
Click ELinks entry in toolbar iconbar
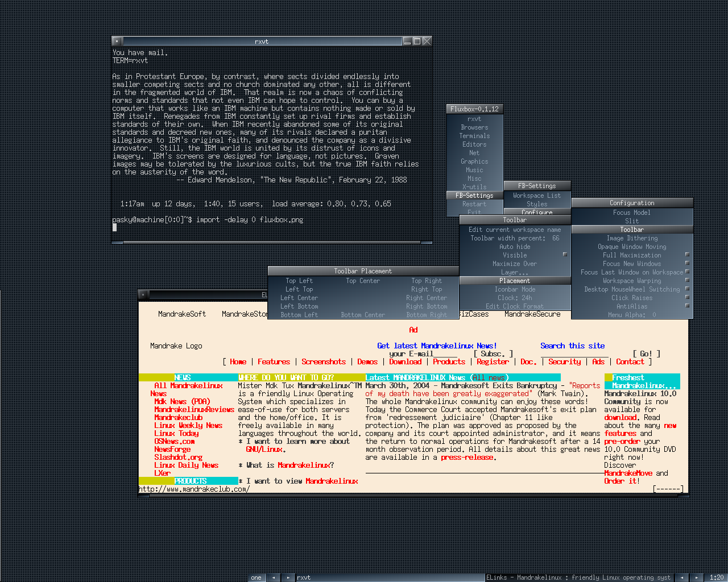(580, 577)
